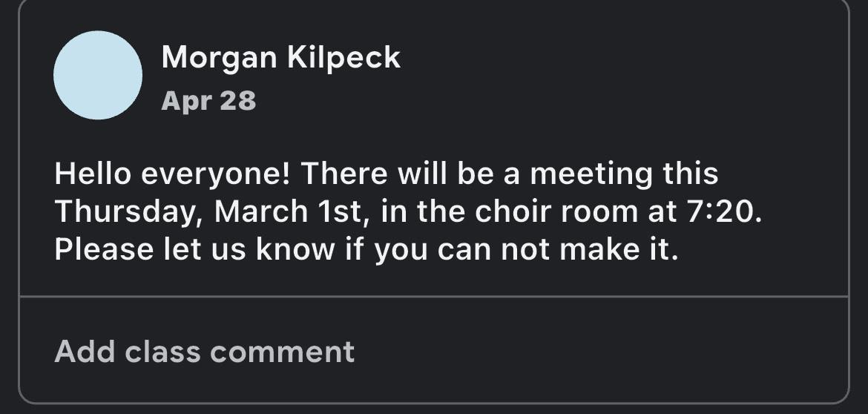Open the announcement post body text
The height and width of the screenshot is (414, 868).
pyautogui.click(x=408, y=212)
